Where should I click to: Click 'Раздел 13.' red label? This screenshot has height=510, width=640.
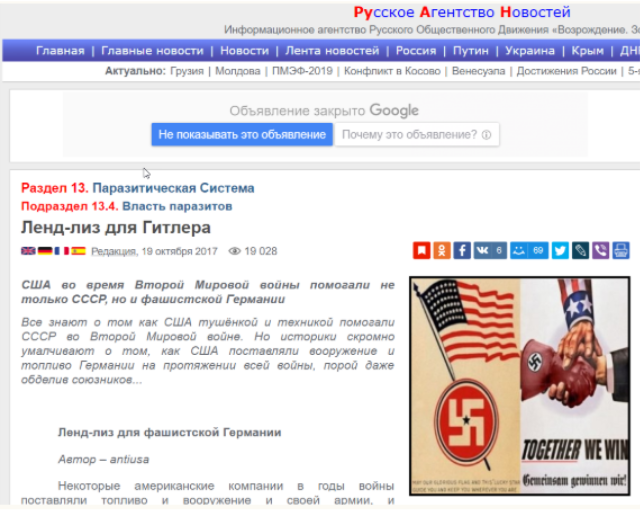[55, 188]
